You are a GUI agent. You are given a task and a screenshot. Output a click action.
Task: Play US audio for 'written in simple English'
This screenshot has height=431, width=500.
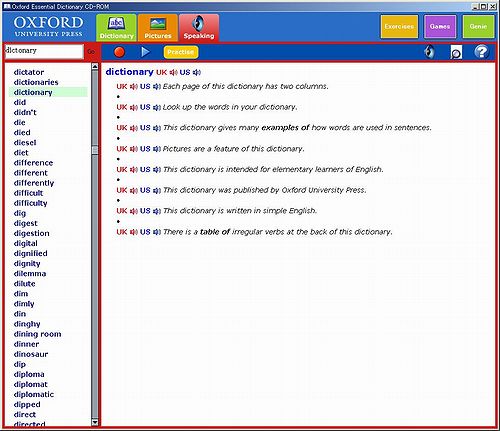click(x=157, y=211)
